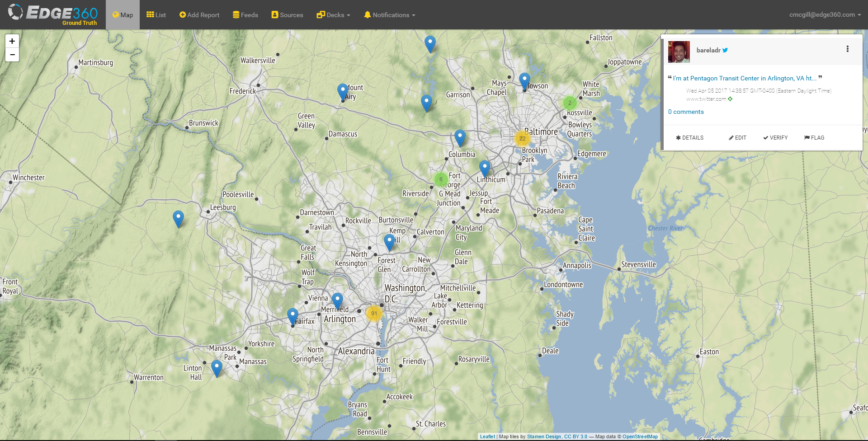Screen dimensions: 868x441
Task: Open the Notifications dropdown
Action: pyautogui.click(x=389, y=15)
